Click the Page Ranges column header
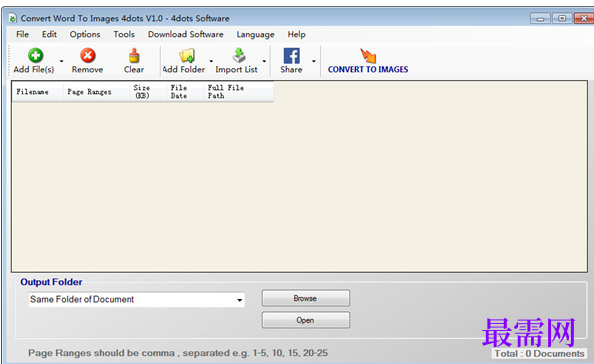 point(96,92)
